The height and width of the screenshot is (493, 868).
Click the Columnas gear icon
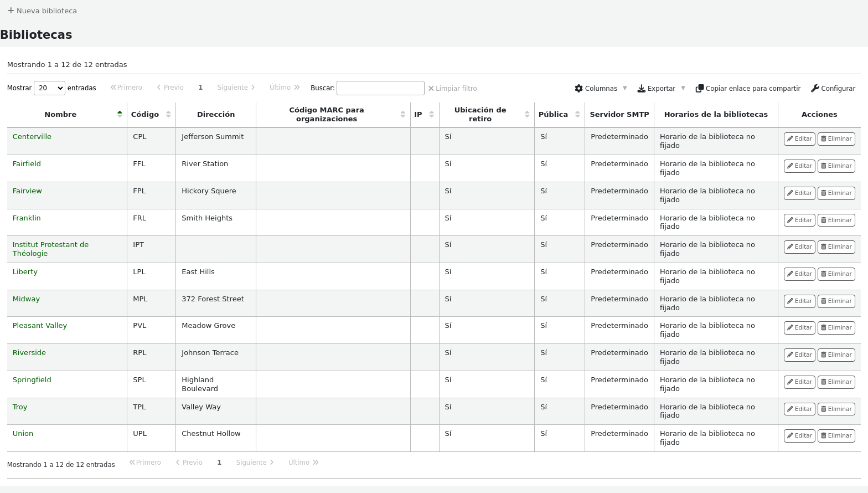[x=578, y=89]
